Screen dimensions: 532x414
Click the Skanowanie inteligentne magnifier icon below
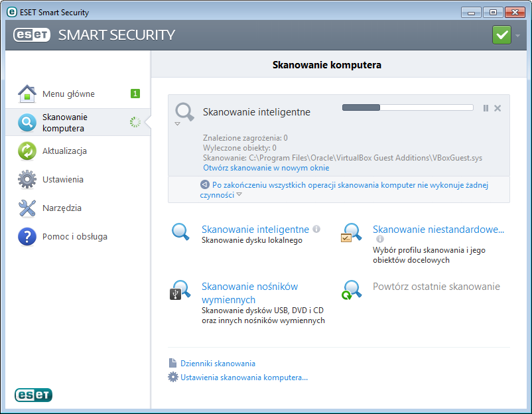click(x=180, y=232)
